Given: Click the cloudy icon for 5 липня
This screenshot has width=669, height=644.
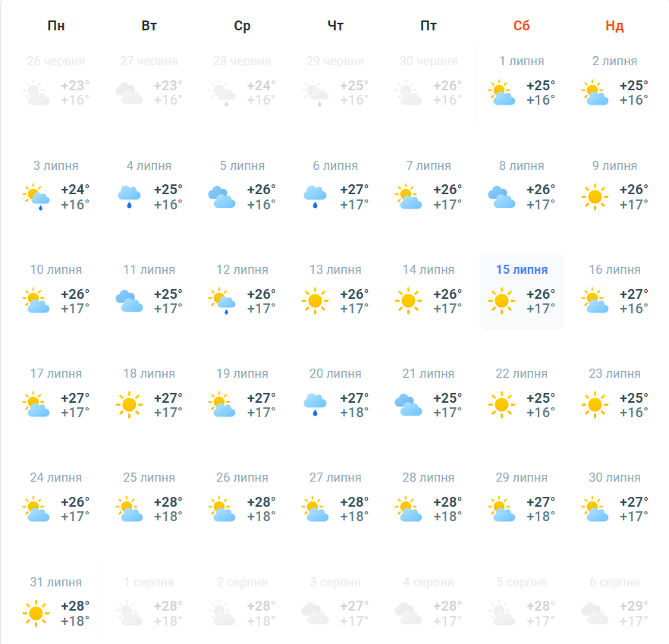Looking at the screenshot, I should pyautogui.click(x=221, y=197).
